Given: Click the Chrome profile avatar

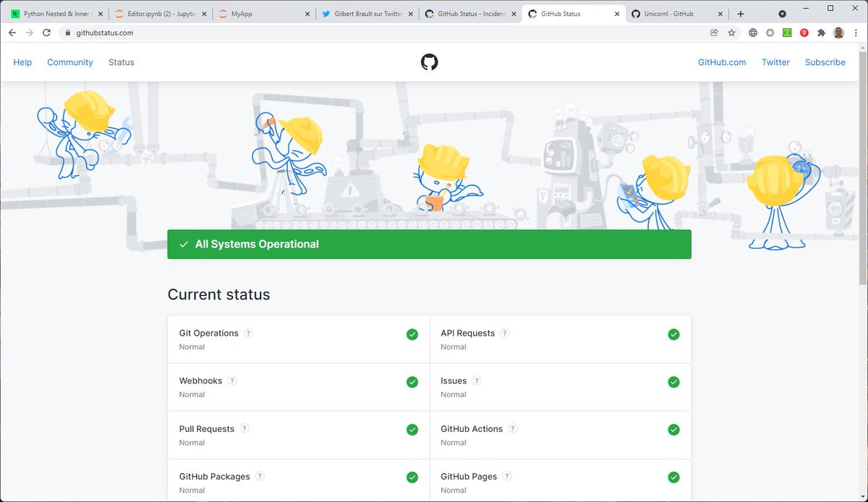Looking at the screenshot, I should (x=839, y=33).
